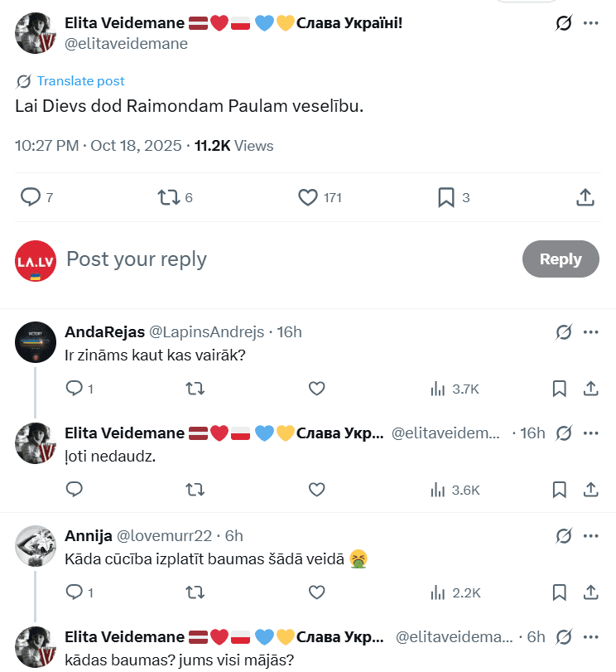Share the main post via share icon
This screenshot has height=672, width=616.
(585, 197)
